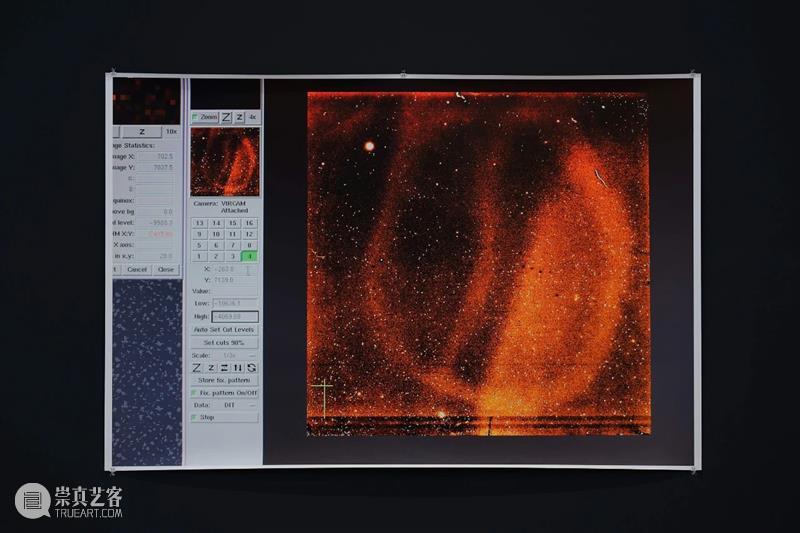Click Auto Set Cut Levels button
Screen dimensions: 800x533
coord(224,329)
